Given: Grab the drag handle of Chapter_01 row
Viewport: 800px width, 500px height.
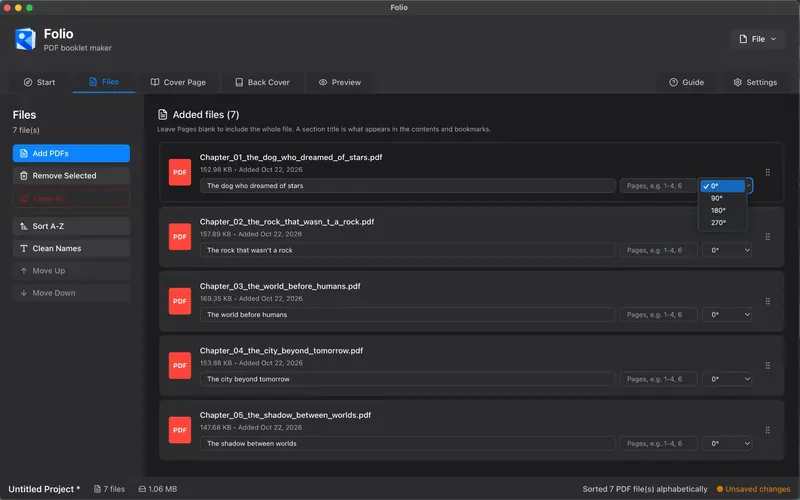Looking at the screenshot, I should click(x=767, y=172).
